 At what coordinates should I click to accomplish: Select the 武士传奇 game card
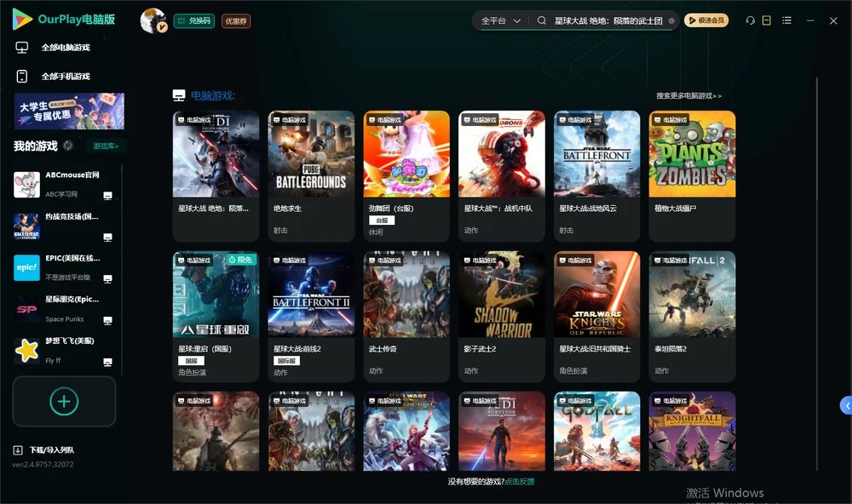pos(406,316)
